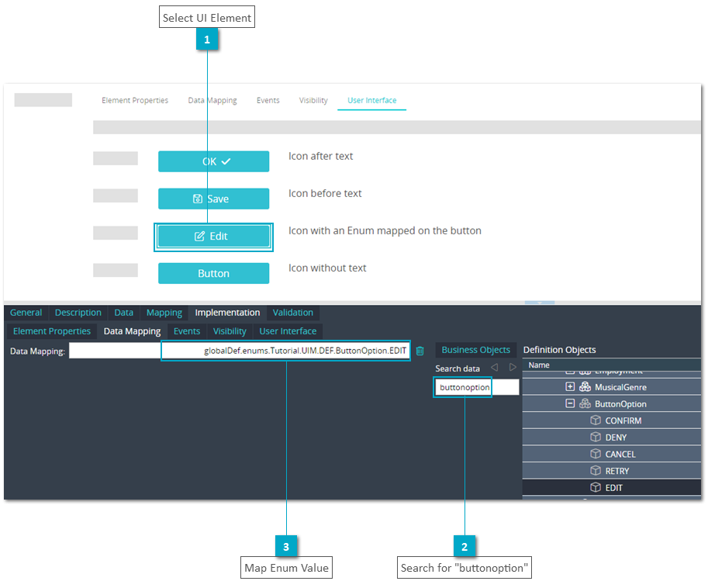Viewport: 708px width, 588px height.
Task: Open Events sub-tab in dark panel
Action: pos(186,331)
